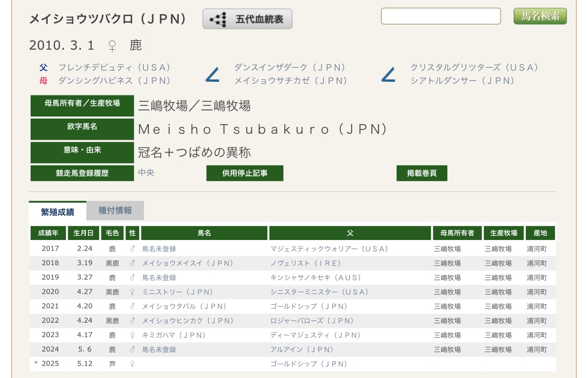Viewport: 588px width, 378px height.
Task: Click the female symbol in 2025 row
Action: [132, 364]
